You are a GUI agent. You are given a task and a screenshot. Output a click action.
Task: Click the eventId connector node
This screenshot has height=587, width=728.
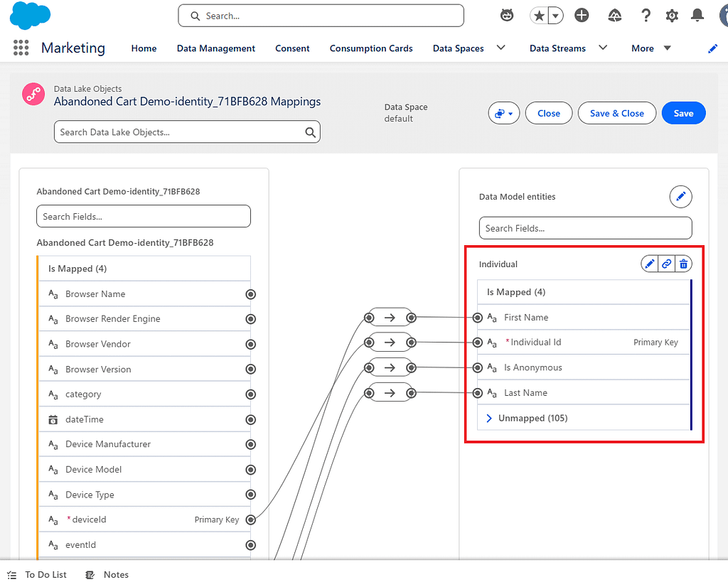(x=251, y=545)
